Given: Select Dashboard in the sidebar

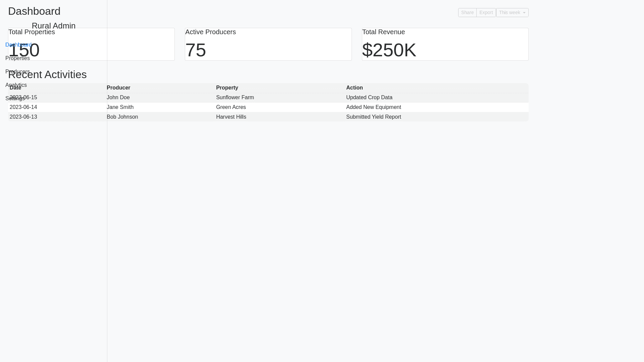Looking at the screenshot, I should [x=18, y=45].
